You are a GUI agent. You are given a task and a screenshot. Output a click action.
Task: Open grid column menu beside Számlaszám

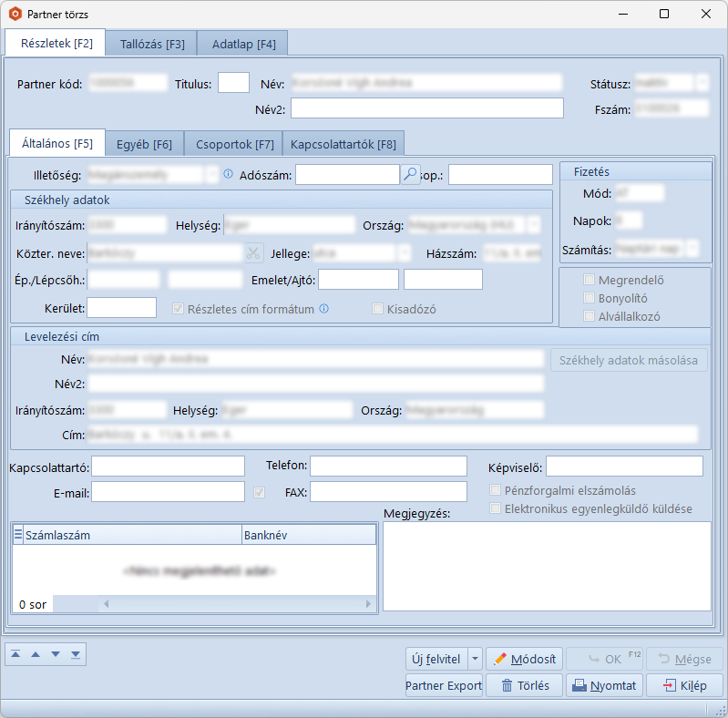(x=18, y=535)
